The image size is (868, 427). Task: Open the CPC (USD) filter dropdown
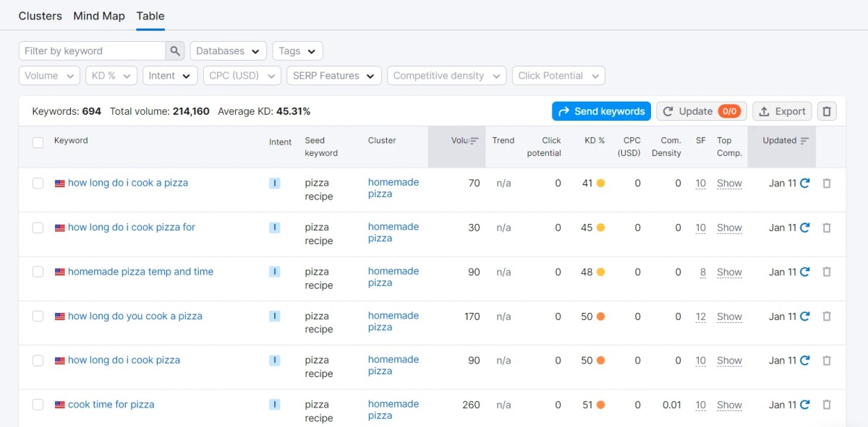click(242, 76)
